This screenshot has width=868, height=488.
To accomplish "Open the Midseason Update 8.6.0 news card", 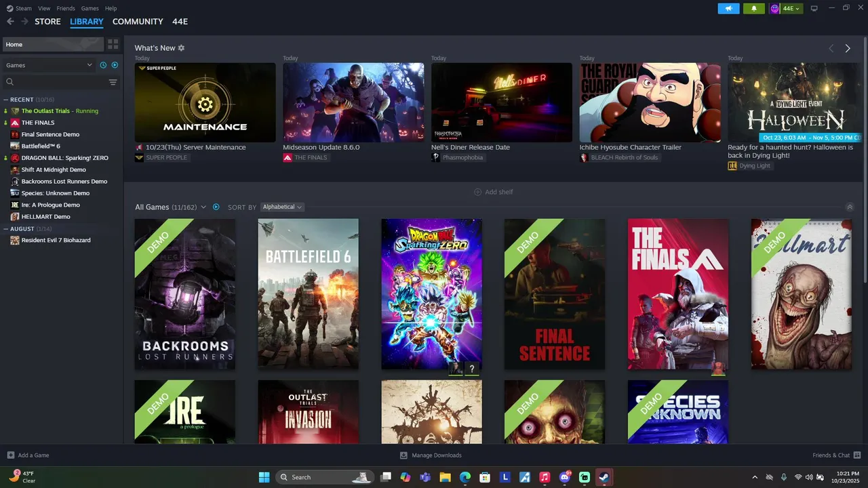I will click(x=353, y=102).
